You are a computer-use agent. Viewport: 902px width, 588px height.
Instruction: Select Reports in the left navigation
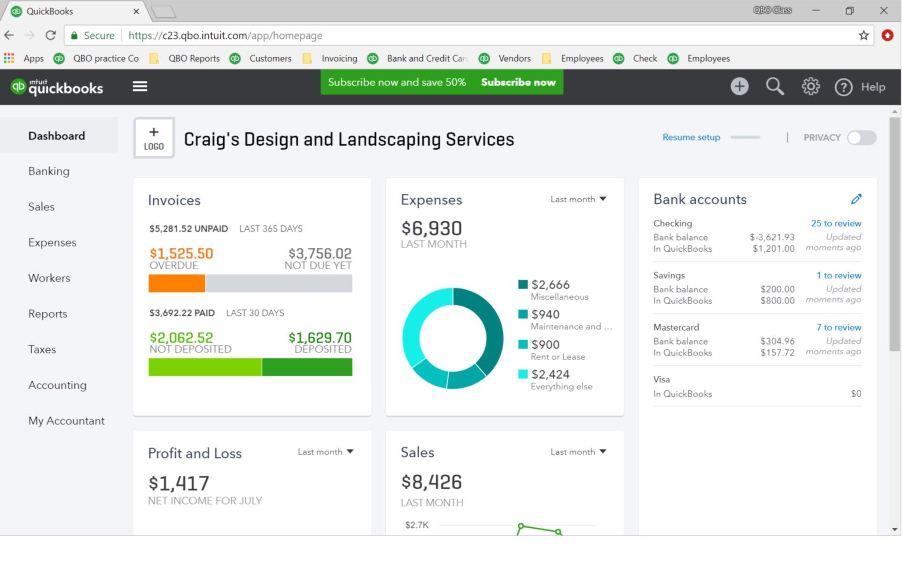coord(47,314)
